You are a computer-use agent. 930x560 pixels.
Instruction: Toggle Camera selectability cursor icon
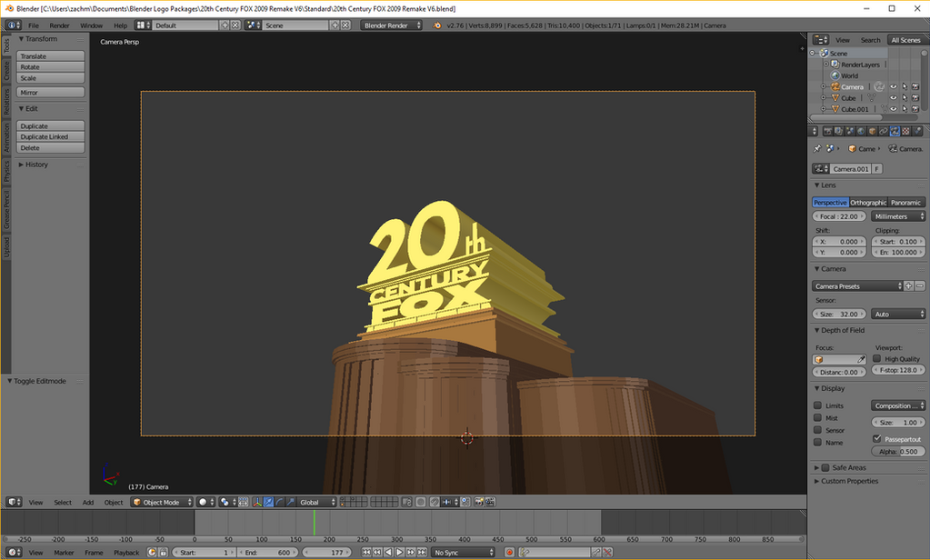tap(905, 86)
